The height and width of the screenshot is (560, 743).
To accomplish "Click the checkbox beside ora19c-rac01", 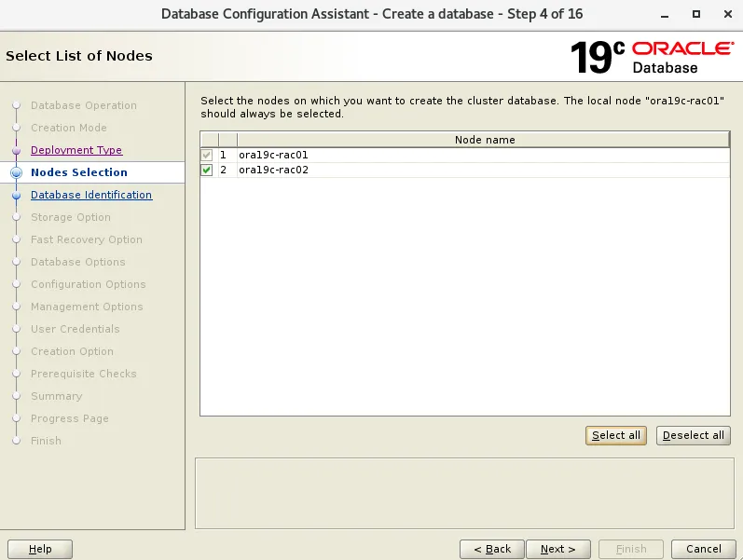I will [207, 155].
